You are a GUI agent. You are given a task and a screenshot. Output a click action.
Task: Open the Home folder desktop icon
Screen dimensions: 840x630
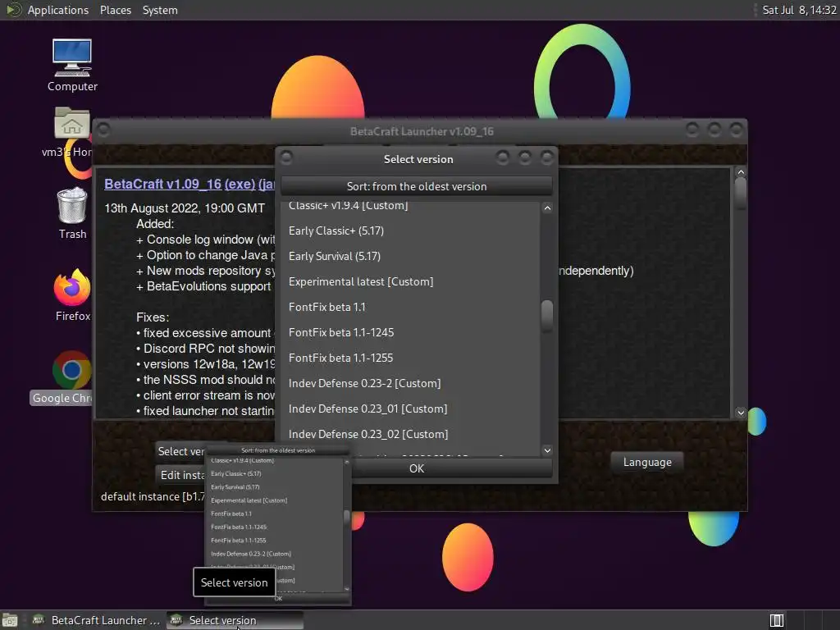coord(72,132)
